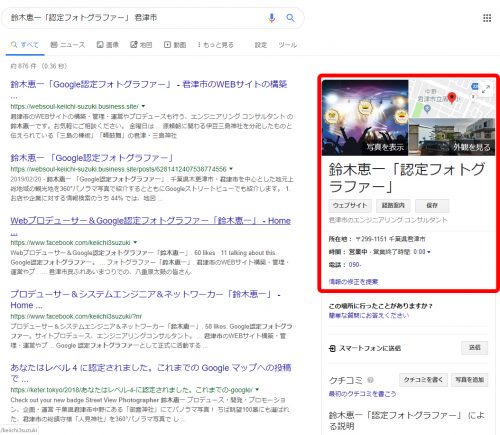Open second result 鈴木恵一「Google認定フォトグラファー」
Viewport: 500px width, 435px height.
[92, 158]
